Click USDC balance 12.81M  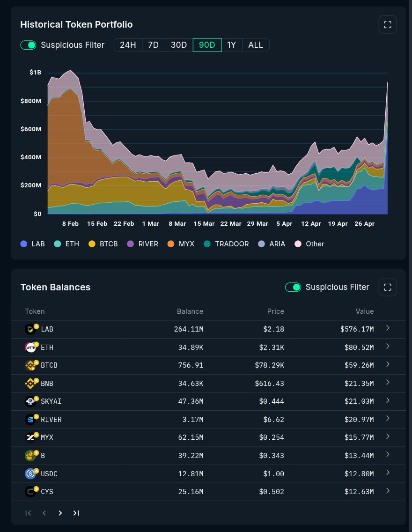[x=191, y=473]
